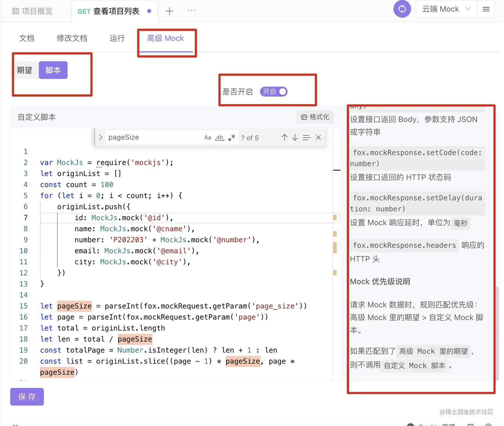The image size is (504, 426).
Task: Turn off the 是否开启 switch
Action: point(273,92)
